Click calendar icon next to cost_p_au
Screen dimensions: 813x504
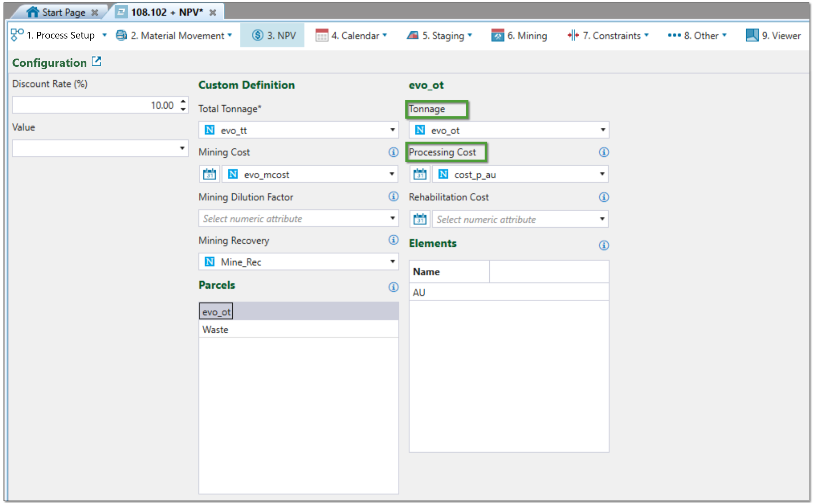coord(420,174)
